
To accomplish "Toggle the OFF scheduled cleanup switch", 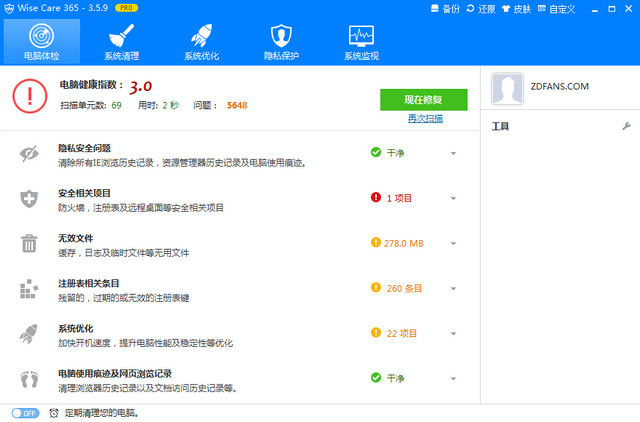I will 25,413.
